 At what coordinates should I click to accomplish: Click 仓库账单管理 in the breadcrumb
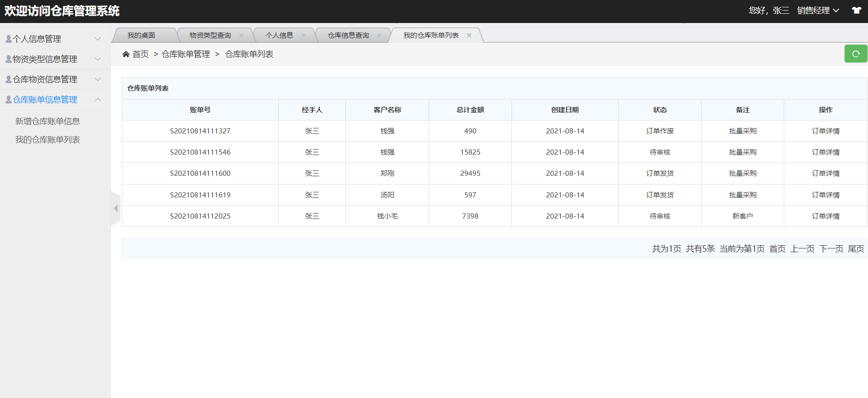click(186, 54)
